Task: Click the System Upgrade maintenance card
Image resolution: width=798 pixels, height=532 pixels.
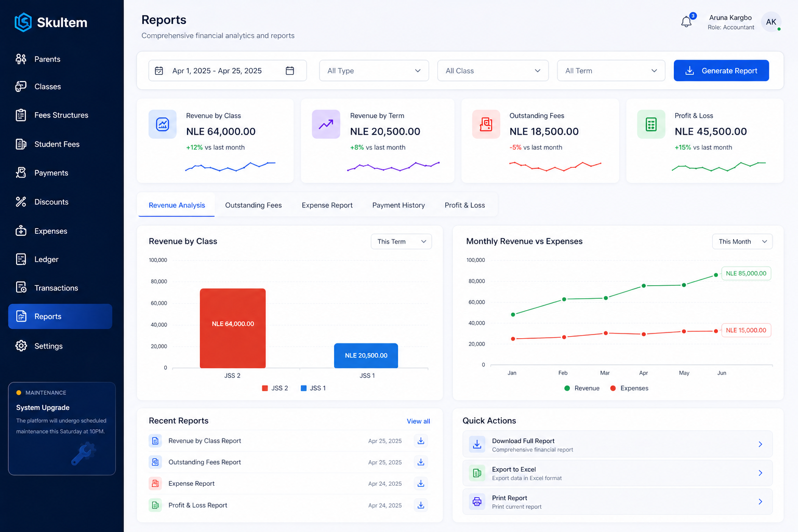Action: (62, 429)
